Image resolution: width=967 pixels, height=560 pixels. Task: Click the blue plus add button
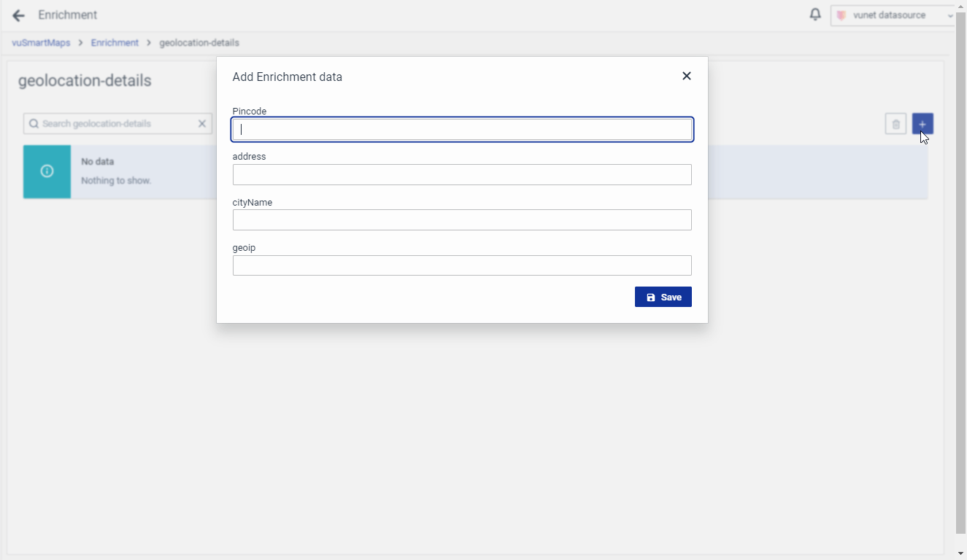[x=922, y=124]
